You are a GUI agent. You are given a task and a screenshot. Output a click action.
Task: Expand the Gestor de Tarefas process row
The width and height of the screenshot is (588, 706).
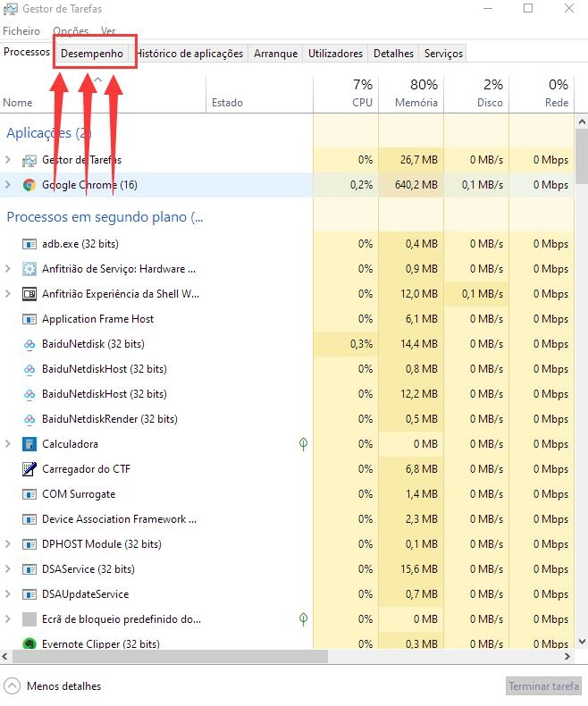8,160
